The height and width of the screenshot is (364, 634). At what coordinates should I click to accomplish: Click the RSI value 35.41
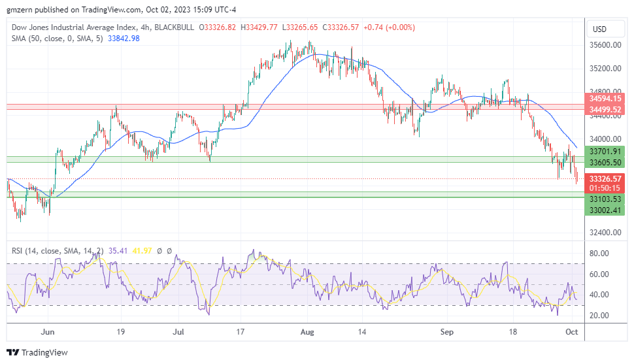tap(118, 251)
